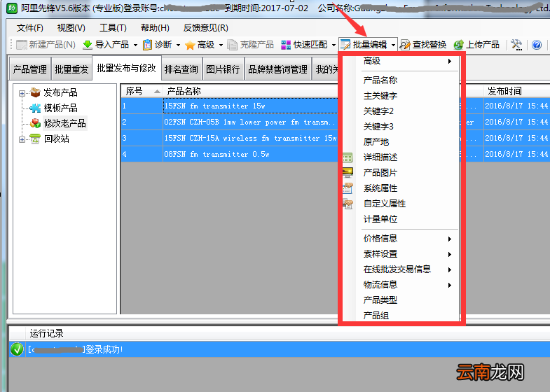The width and height of the screenshot is (550, 392).
Task: Choose 产品名称 from batch edit menu
Action: 380,80
